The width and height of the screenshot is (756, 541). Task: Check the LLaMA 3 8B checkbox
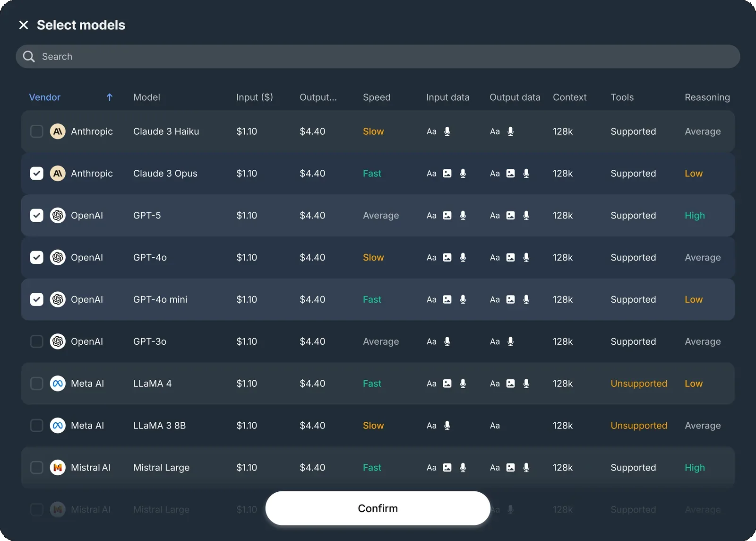pos(37,426)
